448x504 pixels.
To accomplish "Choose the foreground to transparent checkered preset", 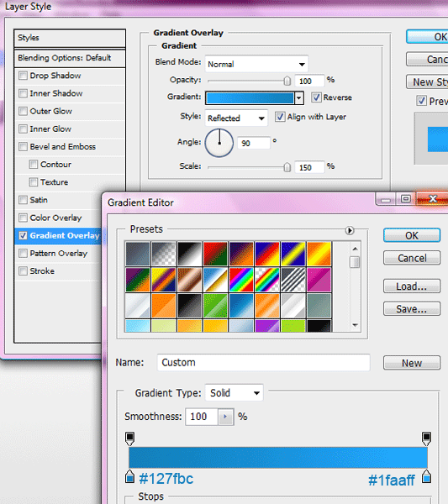I will 164,254.
